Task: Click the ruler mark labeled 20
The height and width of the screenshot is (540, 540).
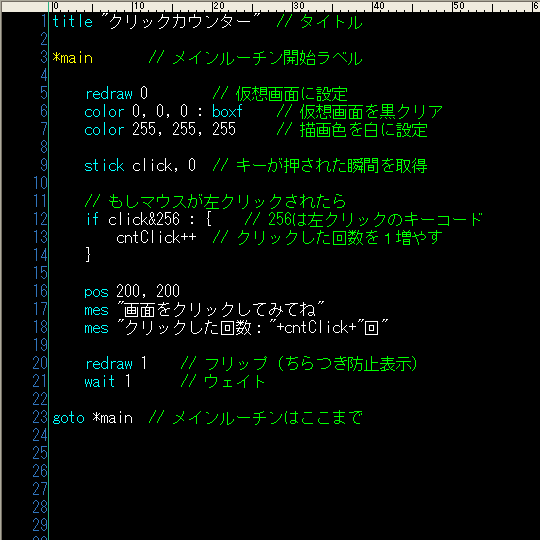Action: 218,6
